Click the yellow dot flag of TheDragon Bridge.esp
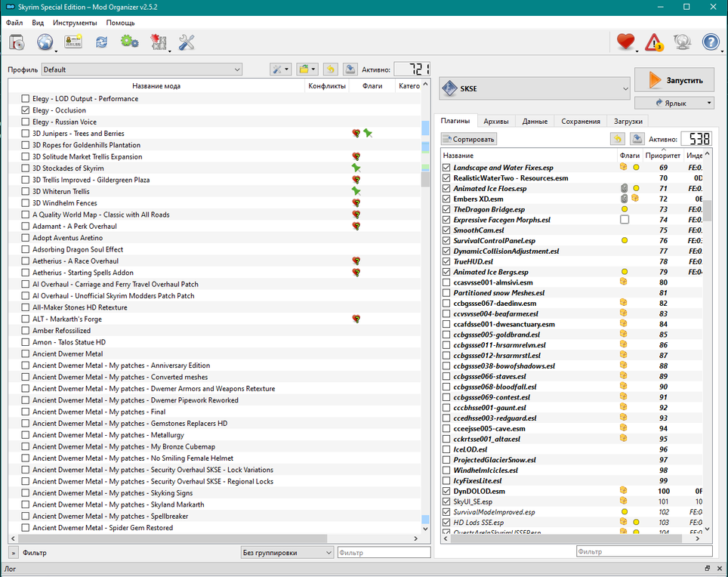 tap(625, 209)
